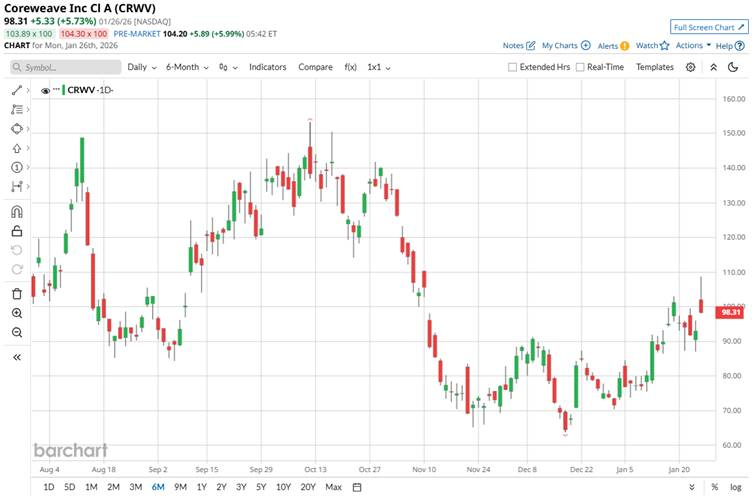Screen dimensions: 752x501
Task: Select the numbered annotation tool
Action: (17, 167)
